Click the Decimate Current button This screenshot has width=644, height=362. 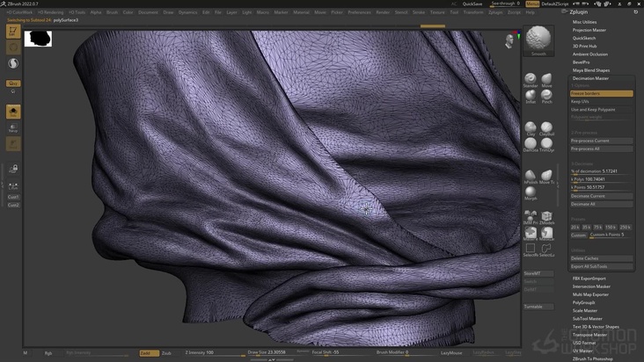[x=601, y=196]
